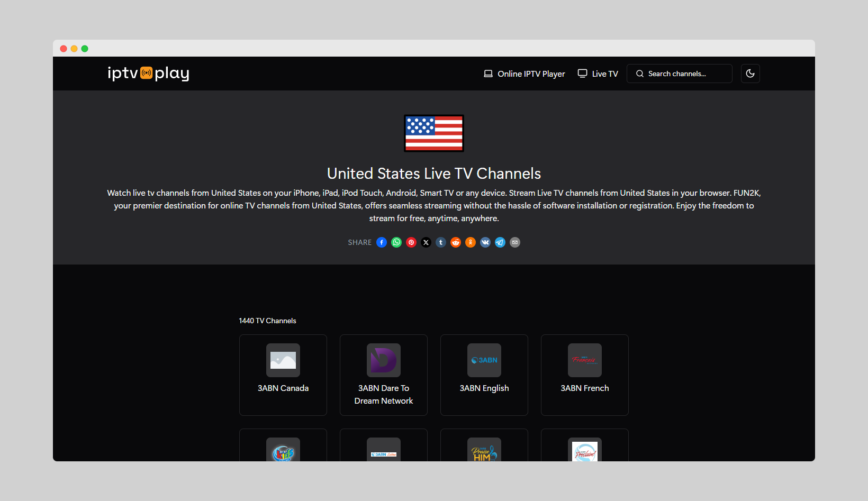The width and height of the screenshot is (868, 501).
Task: Share on X (Twitter)
Action: point(426,242)
